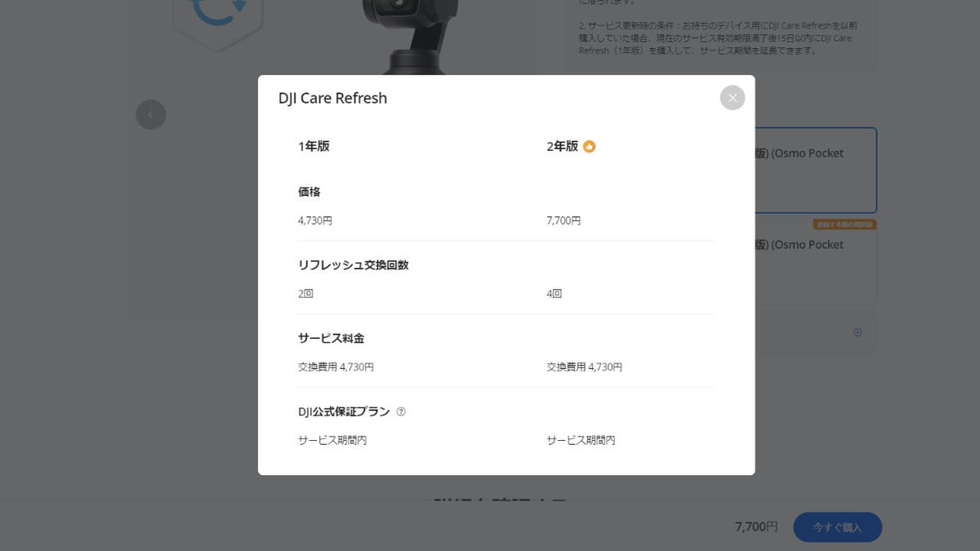Click the previous image arrow behind the dialog

151,114
